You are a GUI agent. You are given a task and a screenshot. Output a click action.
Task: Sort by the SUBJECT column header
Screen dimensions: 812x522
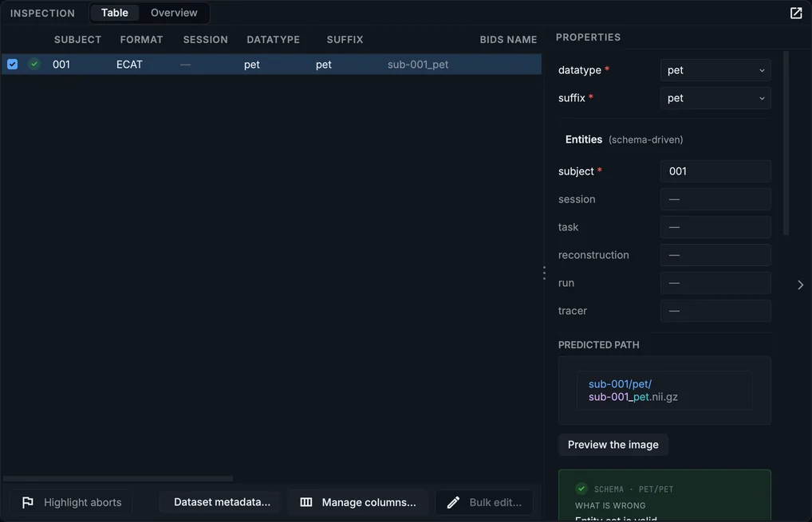point(77,40)
